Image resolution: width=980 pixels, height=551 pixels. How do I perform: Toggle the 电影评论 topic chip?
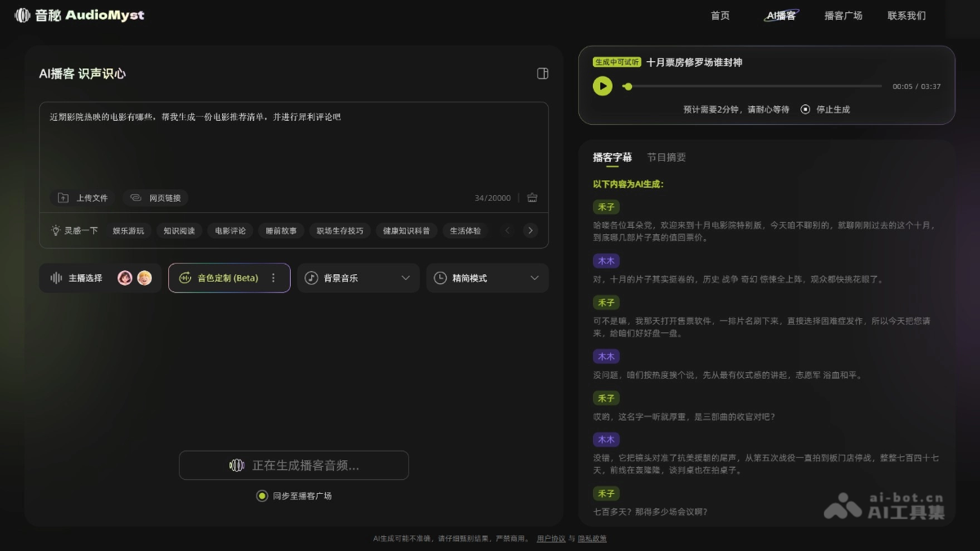pyautogui.click(x=229, y=230)
